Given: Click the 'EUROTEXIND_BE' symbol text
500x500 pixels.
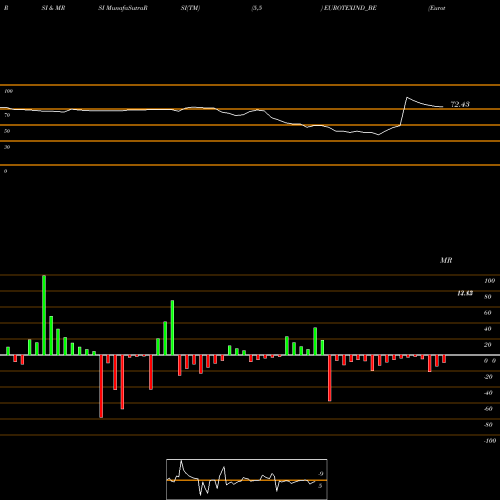Looking at the screenshot, I should tap(349, 8).
